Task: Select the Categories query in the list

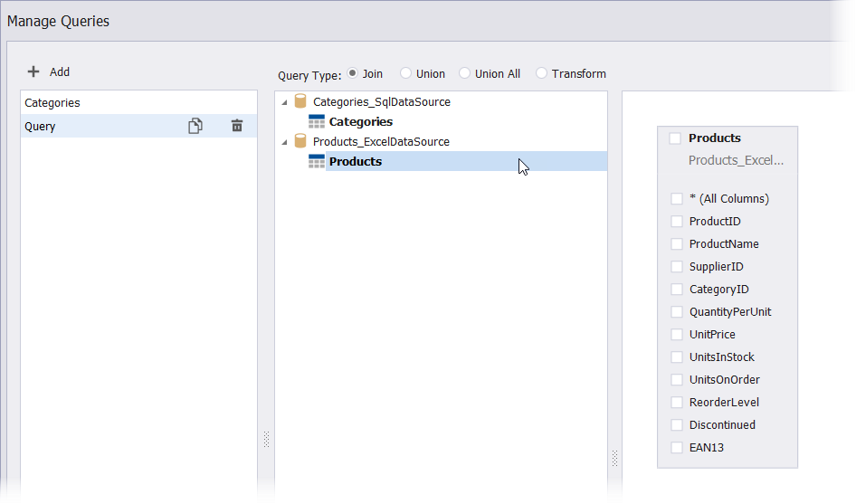Action: coord(52,103)
